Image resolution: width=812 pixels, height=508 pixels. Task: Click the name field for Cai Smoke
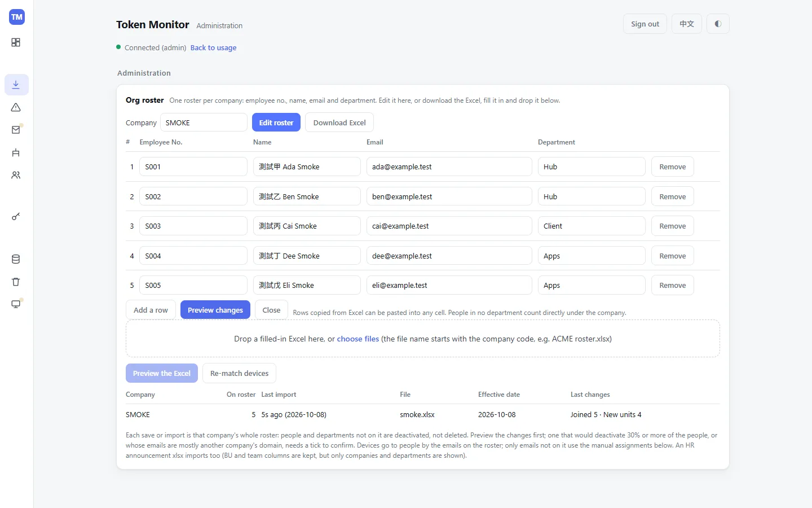coord(307,226)
